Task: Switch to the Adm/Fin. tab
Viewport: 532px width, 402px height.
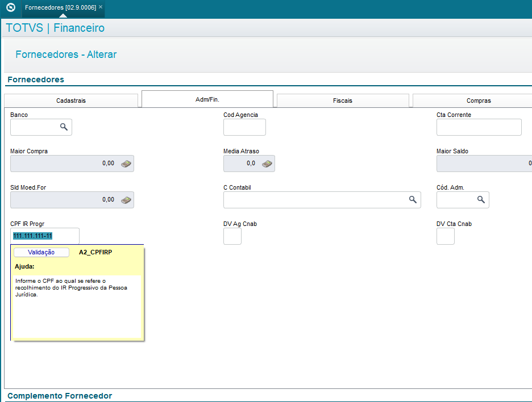Action: tap(207, 99)
